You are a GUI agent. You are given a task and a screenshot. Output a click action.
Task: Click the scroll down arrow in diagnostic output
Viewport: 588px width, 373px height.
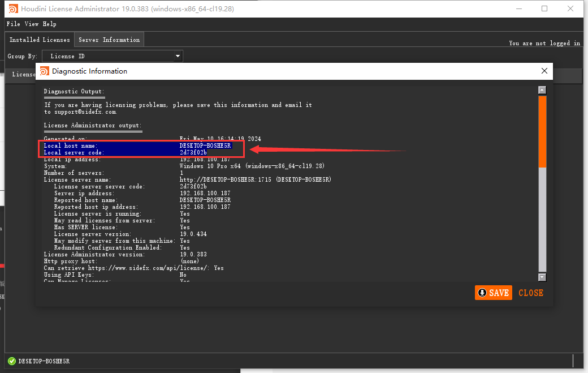542,277
